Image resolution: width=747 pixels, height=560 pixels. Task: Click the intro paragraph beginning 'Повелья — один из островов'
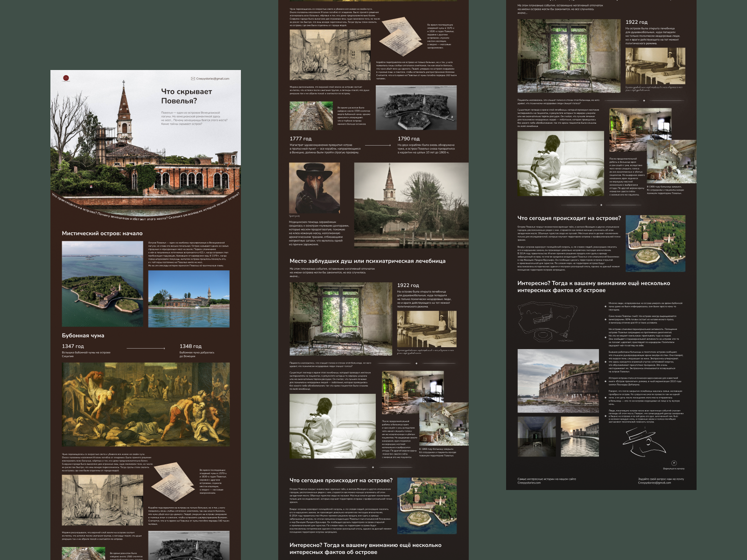(194, 118)
